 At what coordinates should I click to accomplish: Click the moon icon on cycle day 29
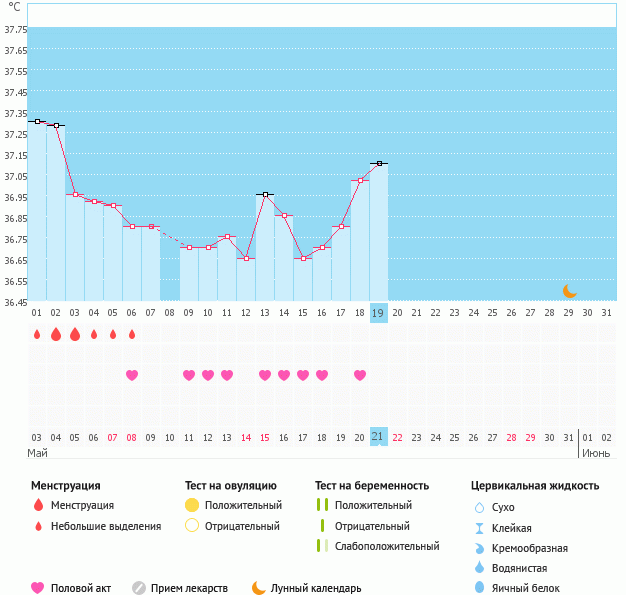[569, 291]
